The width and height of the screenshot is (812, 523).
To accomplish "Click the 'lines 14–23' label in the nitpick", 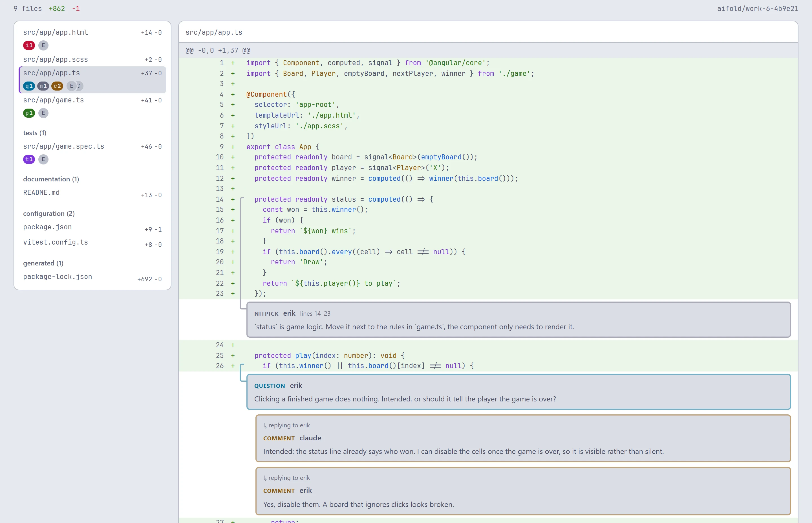I will (315, 313).
